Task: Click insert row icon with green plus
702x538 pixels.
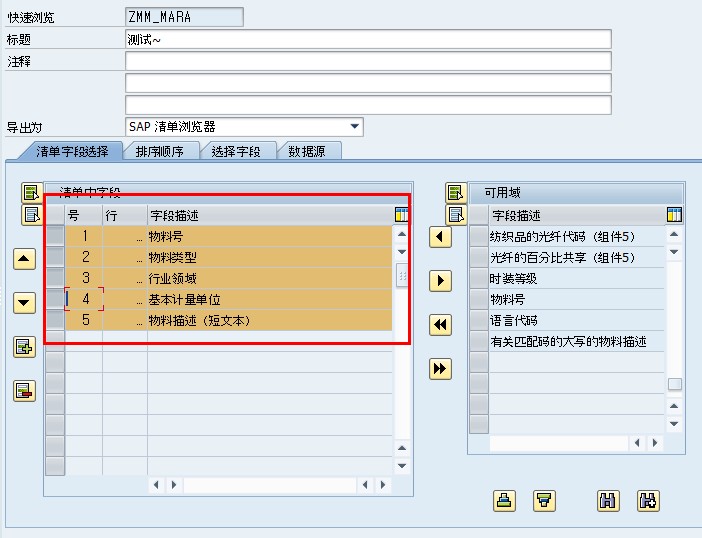Action: [x=24, y=346]
